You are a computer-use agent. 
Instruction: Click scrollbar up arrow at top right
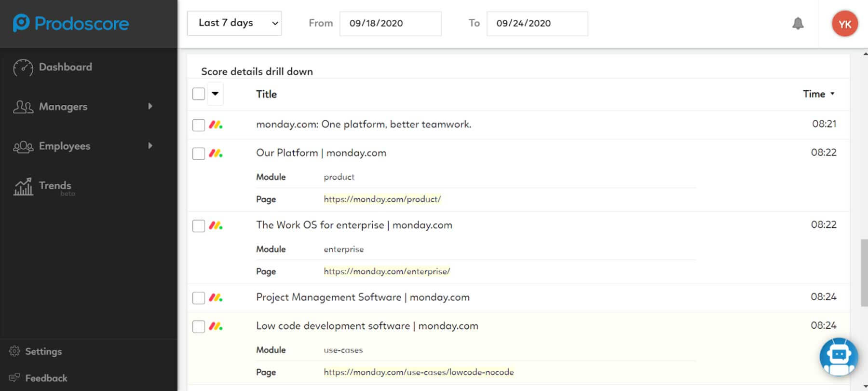click(865, 54)
